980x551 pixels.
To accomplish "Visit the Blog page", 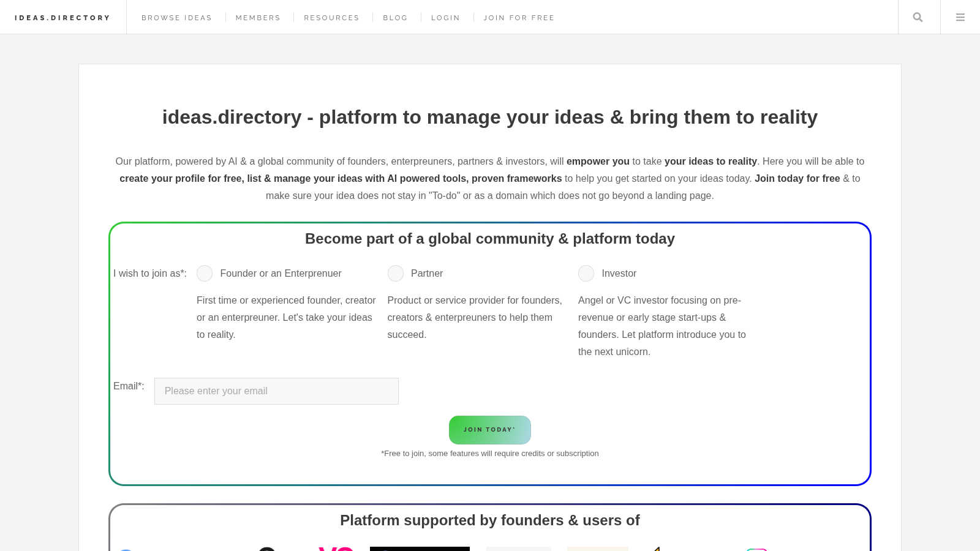I will click(x=395, y=18).
